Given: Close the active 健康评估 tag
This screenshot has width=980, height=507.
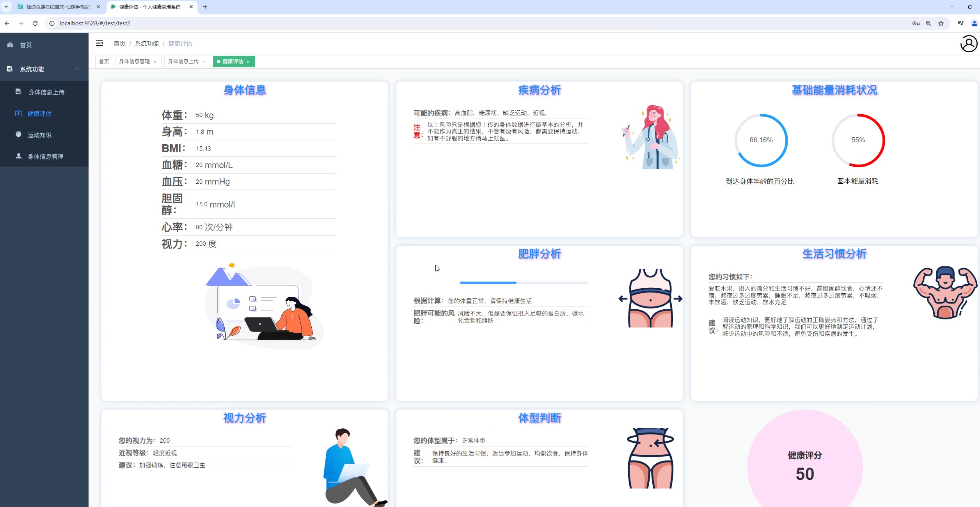Looking at the screenshot, I should click(x=248, y=62).
